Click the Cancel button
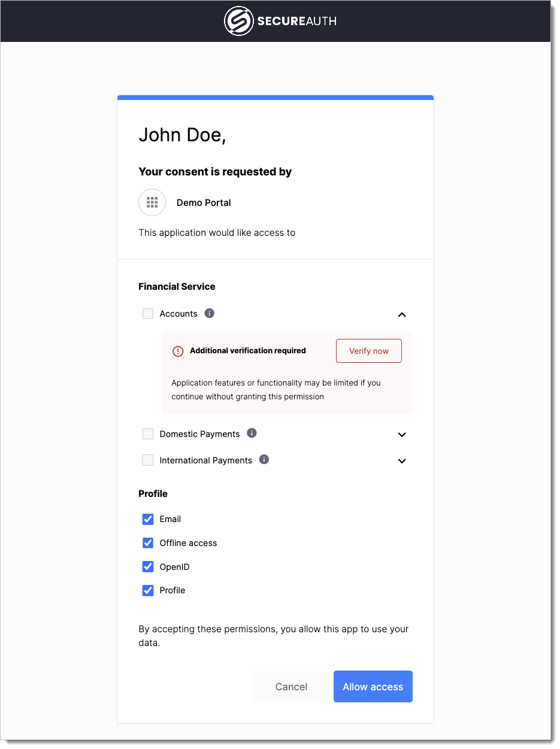Viewport: 560px width, 749px height. (x=291, y=686)
